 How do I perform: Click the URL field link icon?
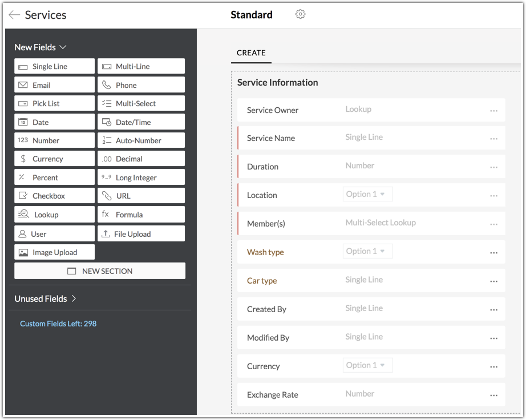coord(107,196)
